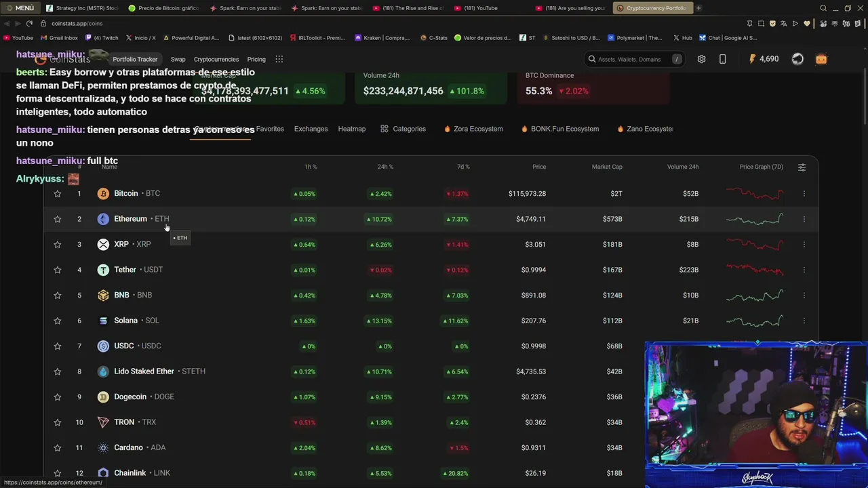868x488 pixels.
Task: Toggle the star beside Ethereum
Action: coord(58,219)
